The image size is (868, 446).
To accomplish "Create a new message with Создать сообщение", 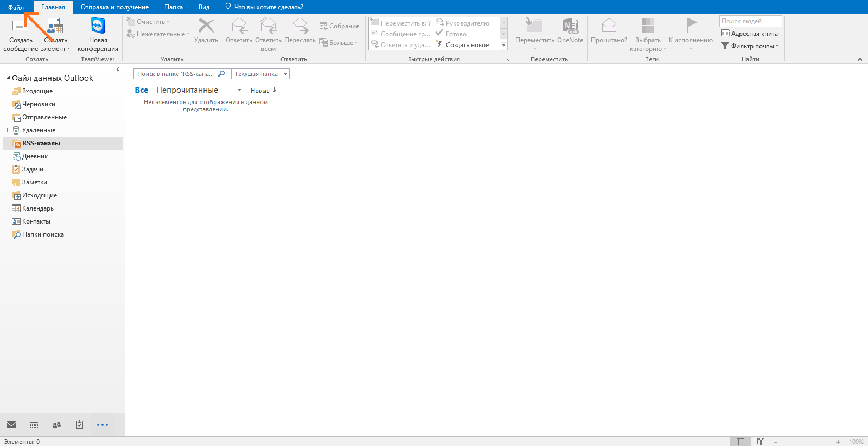I will (21, 35).
